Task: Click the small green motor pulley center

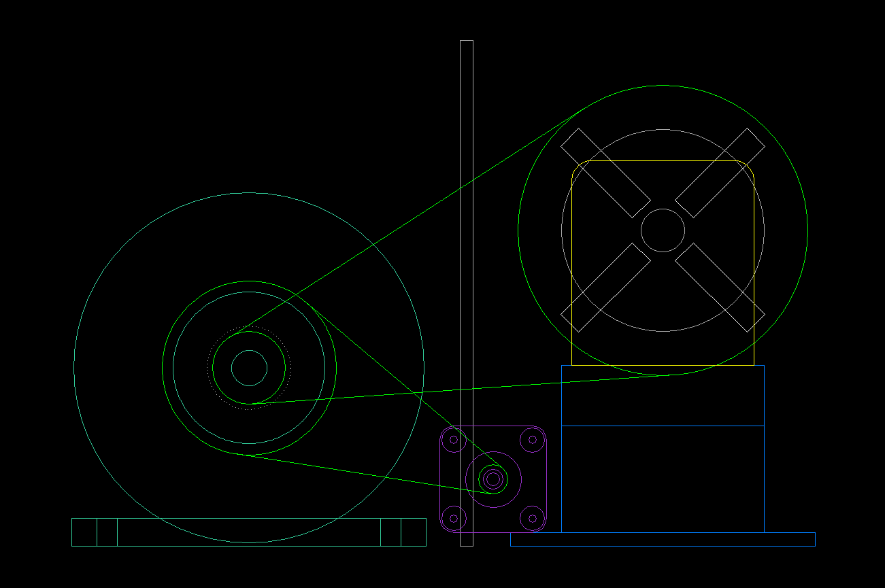Action: (x=493, y=479)
